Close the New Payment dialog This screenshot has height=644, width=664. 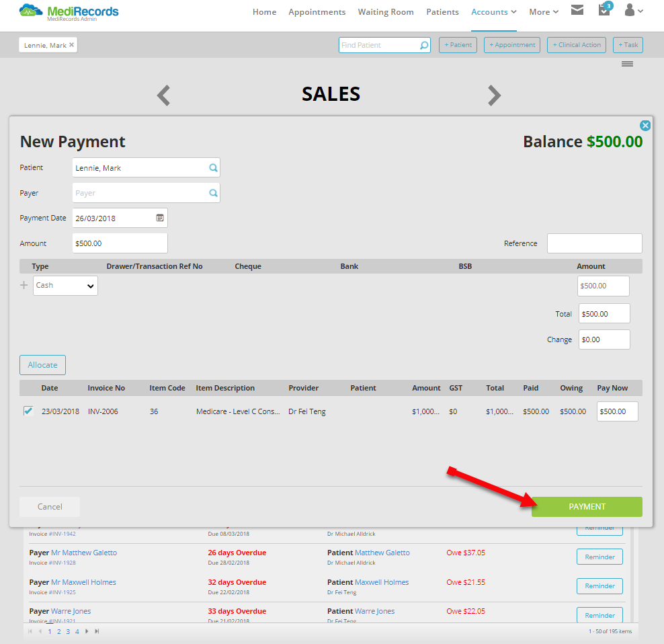tap(645, 126)
